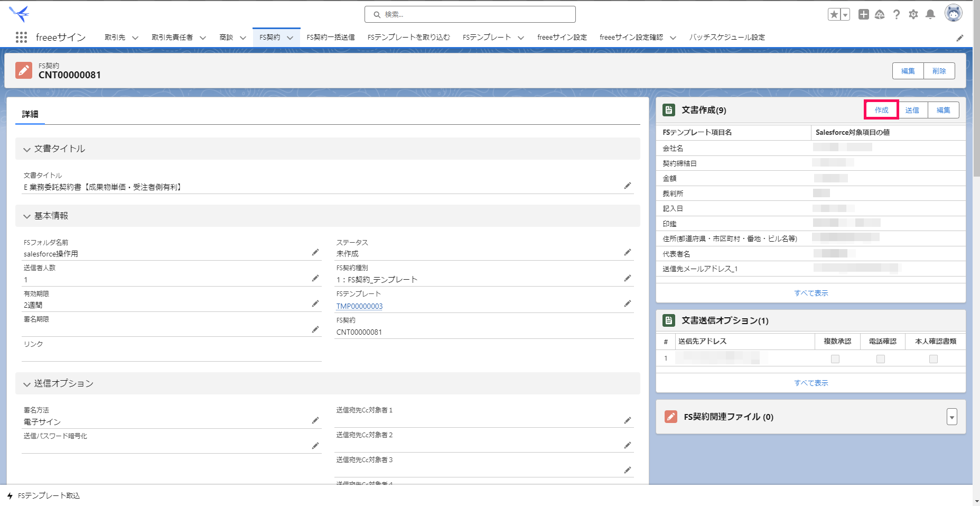Viewport: 980px width, 506px height.
Task: Edit the 署名期限 field pencil
Action: tap(315, 329)
